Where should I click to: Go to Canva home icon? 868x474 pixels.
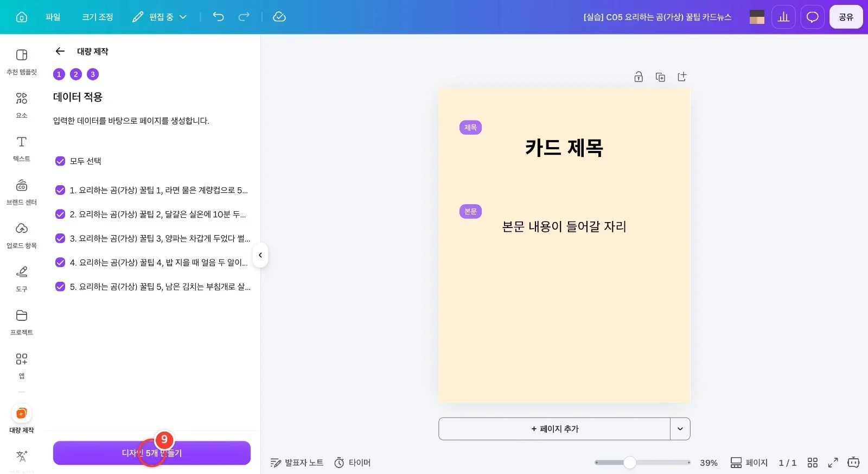click(22, 17)
